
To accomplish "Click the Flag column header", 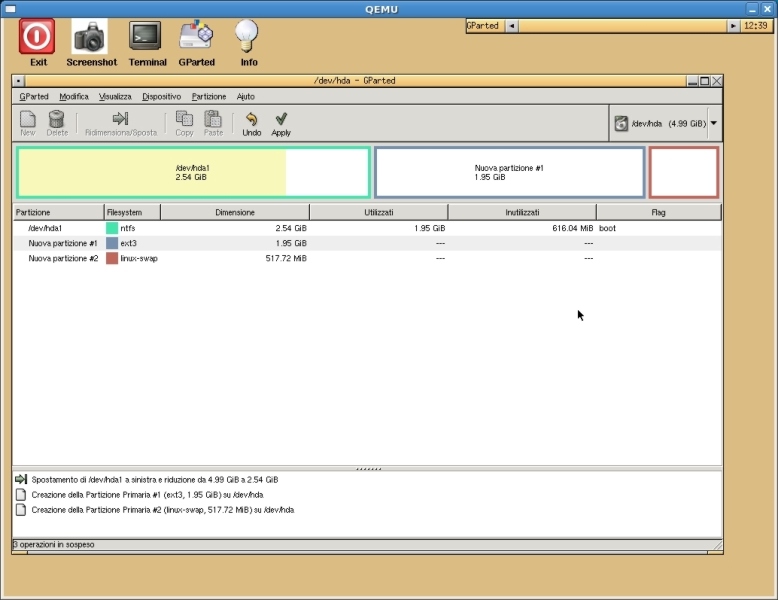I will (658, 212).
